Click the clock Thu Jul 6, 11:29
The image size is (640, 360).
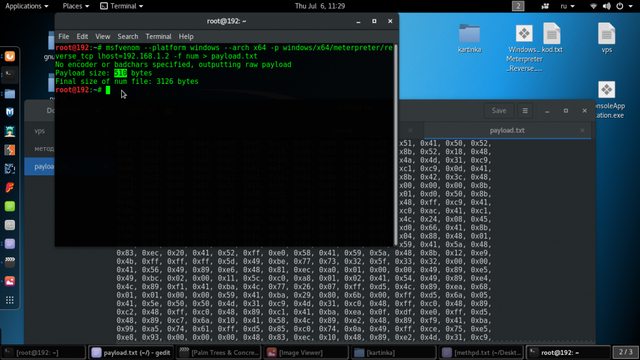(320, 6)
